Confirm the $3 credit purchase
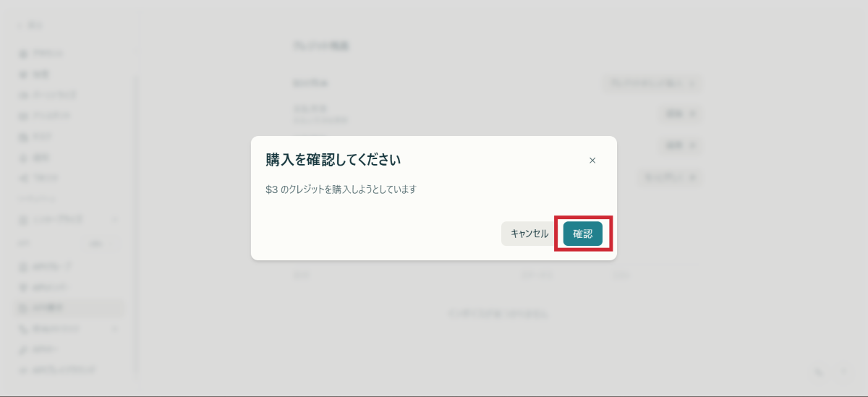Screen dimensions: 868x397 click(582, 234)
